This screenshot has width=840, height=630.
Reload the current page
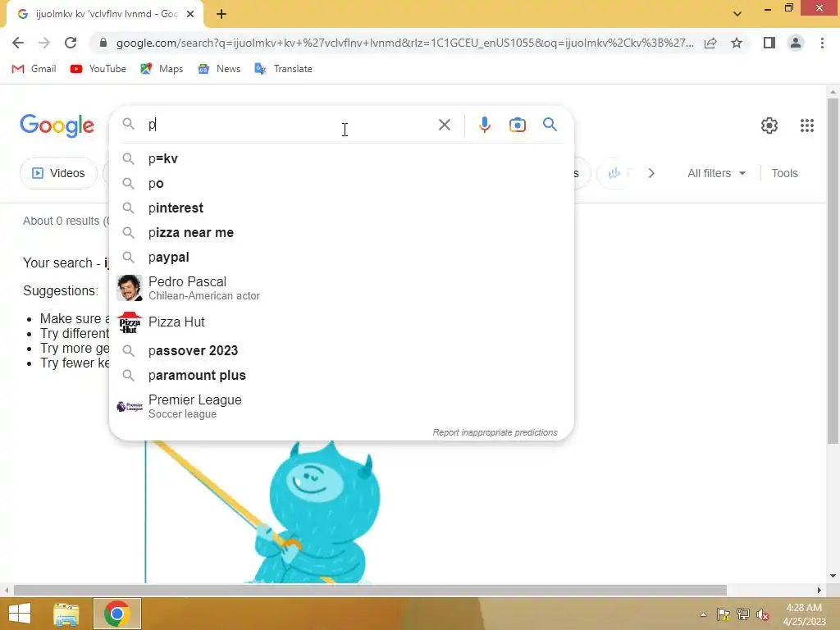click(x=71, y=43)
